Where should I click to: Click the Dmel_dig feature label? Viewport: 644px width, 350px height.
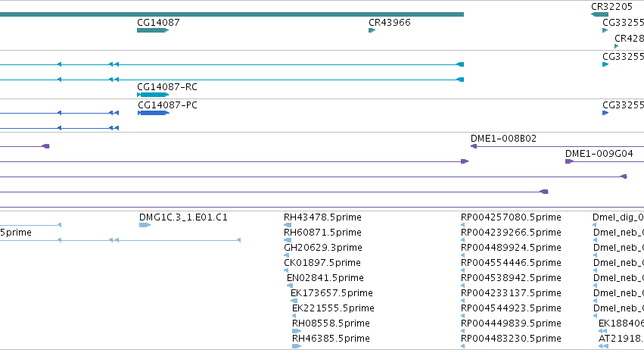click(618, 217)
